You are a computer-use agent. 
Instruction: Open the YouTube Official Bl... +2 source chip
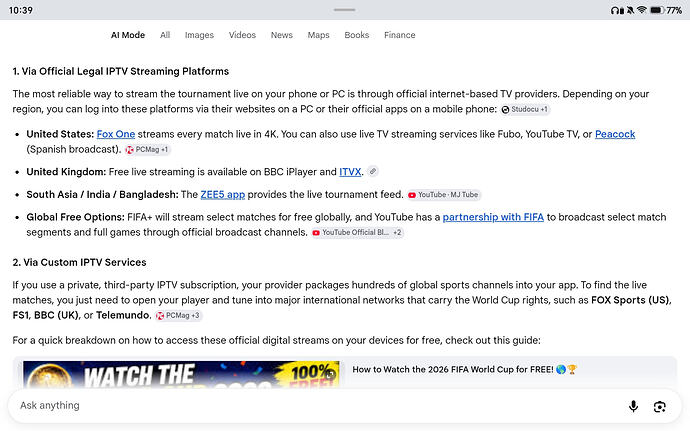click(x=357, y=232)
